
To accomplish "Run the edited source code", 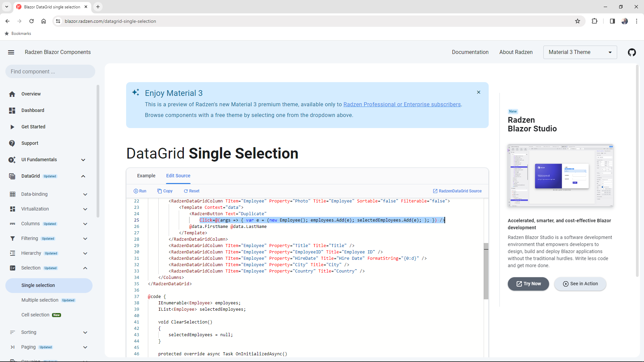I will [140, 191].
